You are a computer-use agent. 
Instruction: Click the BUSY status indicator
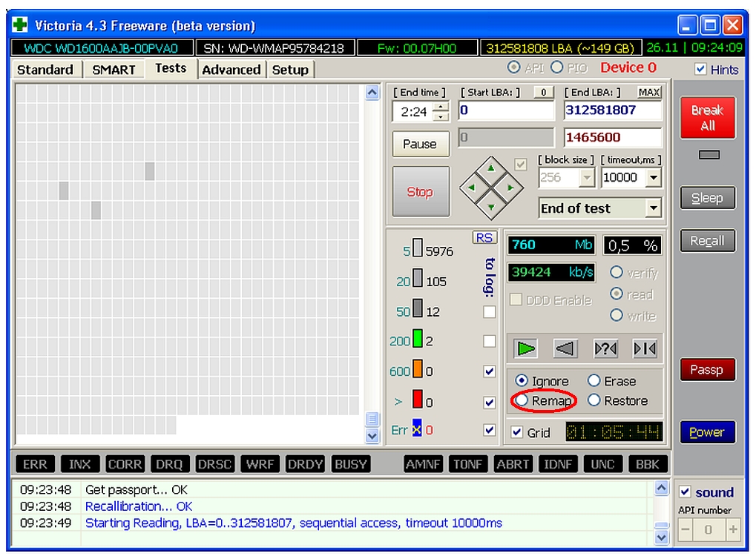point(350,464)
